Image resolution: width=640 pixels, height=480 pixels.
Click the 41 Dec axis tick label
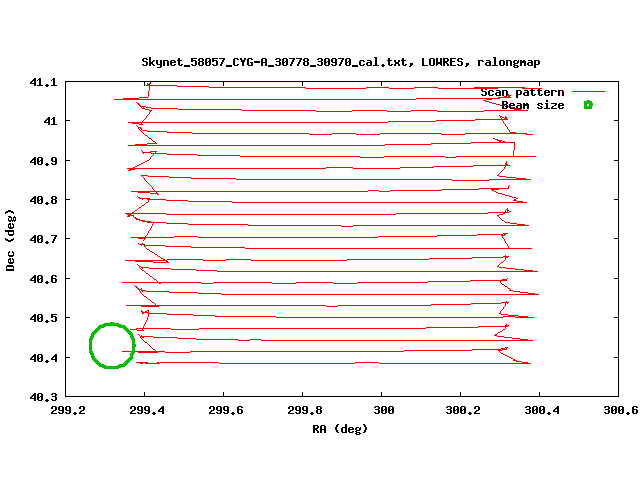(50, 121)
